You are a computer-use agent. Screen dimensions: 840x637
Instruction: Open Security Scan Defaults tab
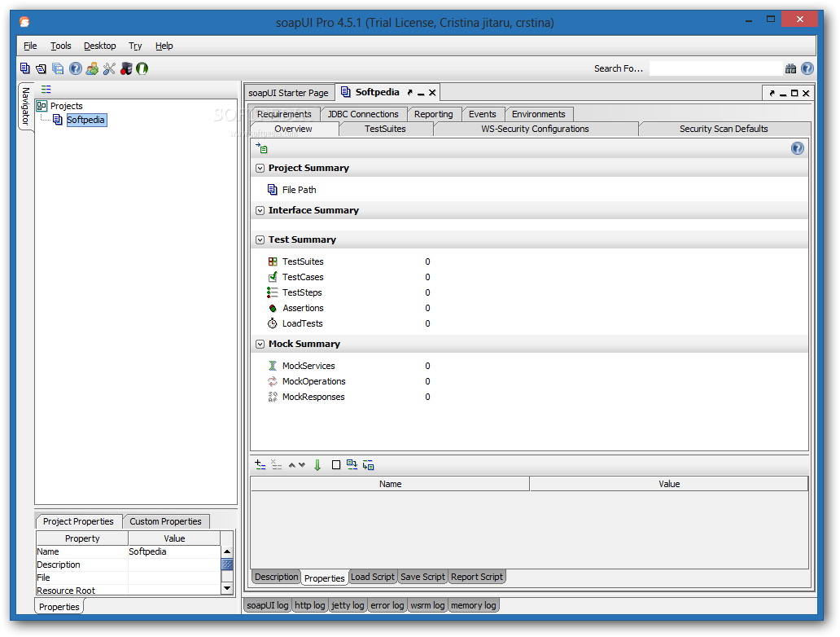pyautogui.click(x=724, y=129)
